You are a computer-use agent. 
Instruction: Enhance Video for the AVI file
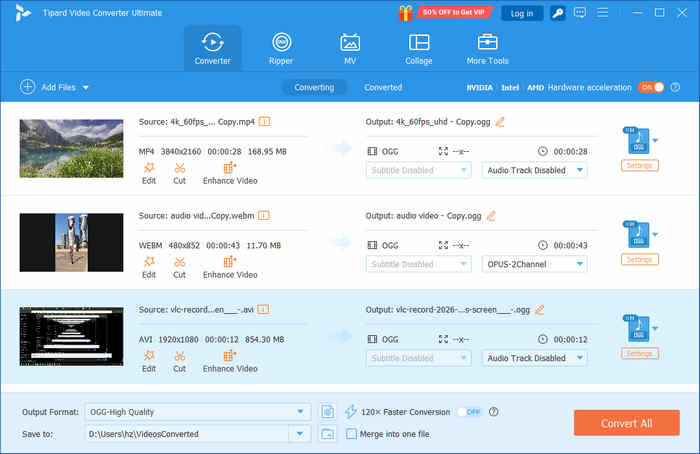230,362
